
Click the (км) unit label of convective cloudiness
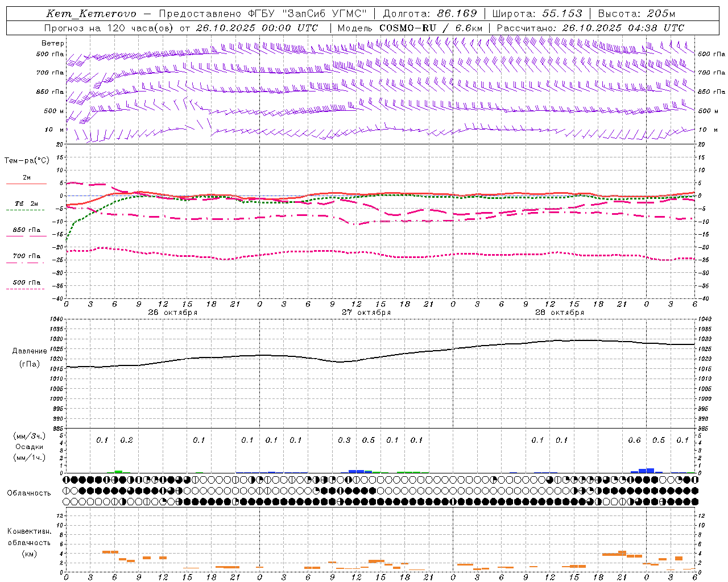(29, 554)
